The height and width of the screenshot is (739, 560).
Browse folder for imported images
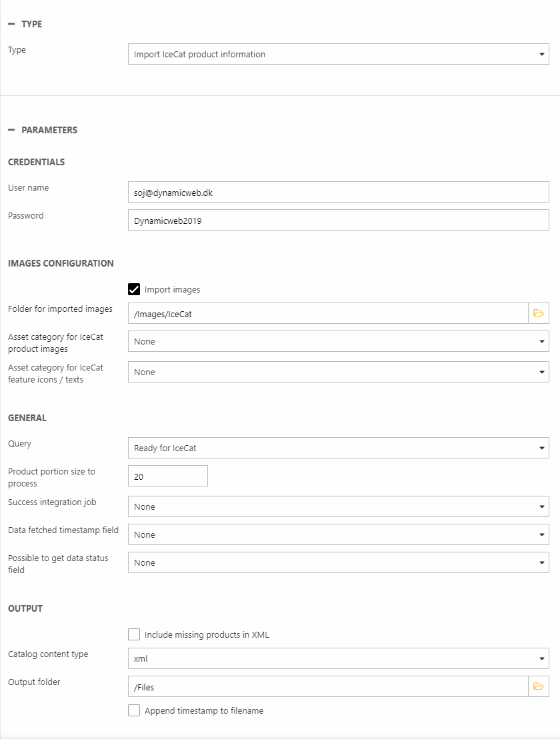pos(539,313)
